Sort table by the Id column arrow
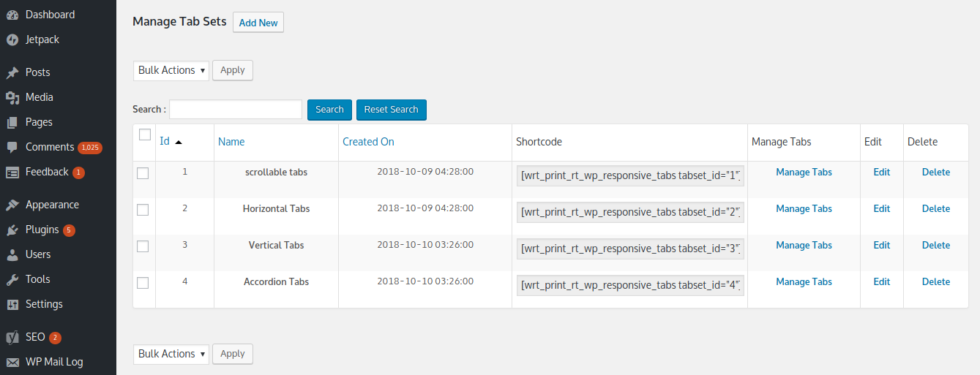This screenshot has width=980, height=375. (179, 142)
